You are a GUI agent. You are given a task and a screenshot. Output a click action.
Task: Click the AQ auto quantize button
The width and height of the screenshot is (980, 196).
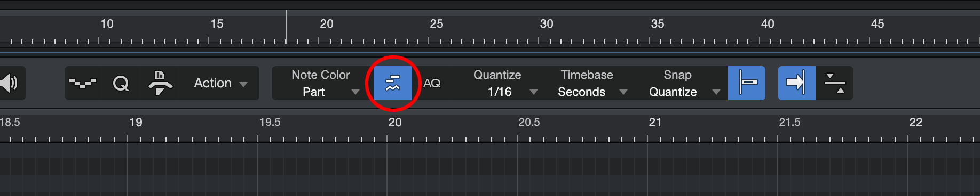click(432, 83)
